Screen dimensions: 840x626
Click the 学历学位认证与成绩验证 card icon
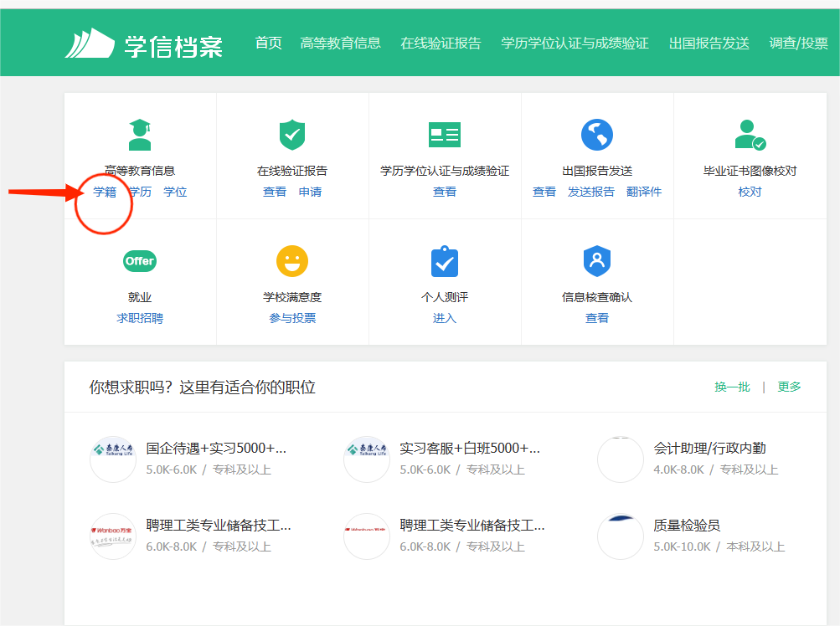tap(445, 135)
